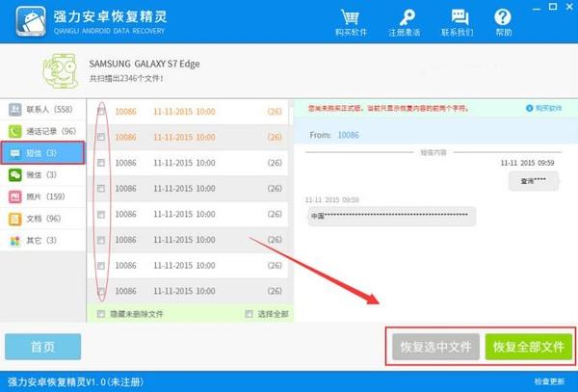Go to 首页 button
Screen dimensions: 578x392
point(42,347)
